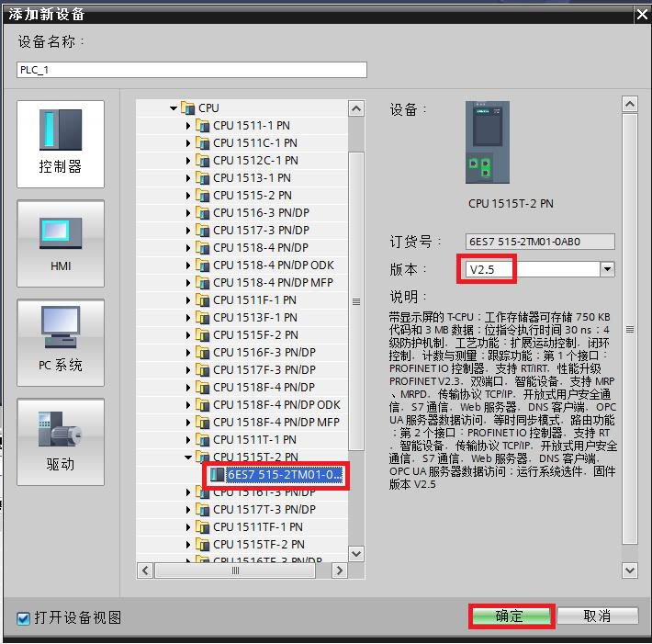Close the 添加新设备 dialog

point(643,15)
